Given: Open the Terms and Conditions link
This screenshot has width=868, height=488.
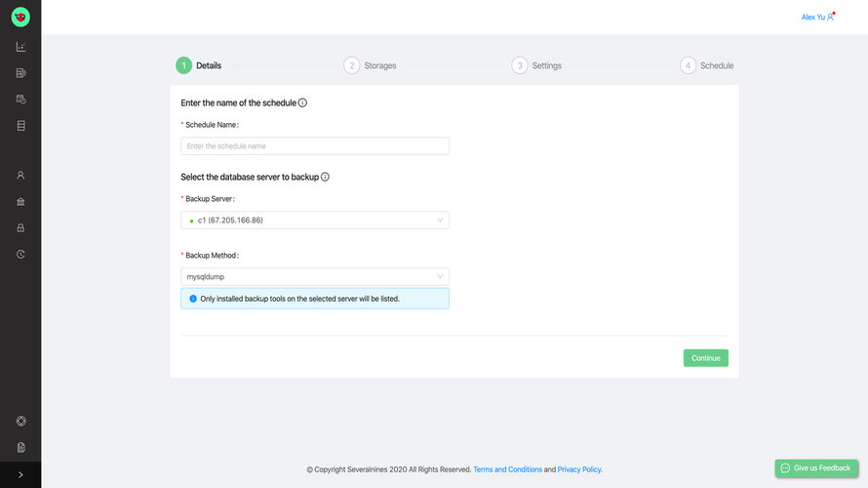Looking at the screenshot, I should 507,469.
